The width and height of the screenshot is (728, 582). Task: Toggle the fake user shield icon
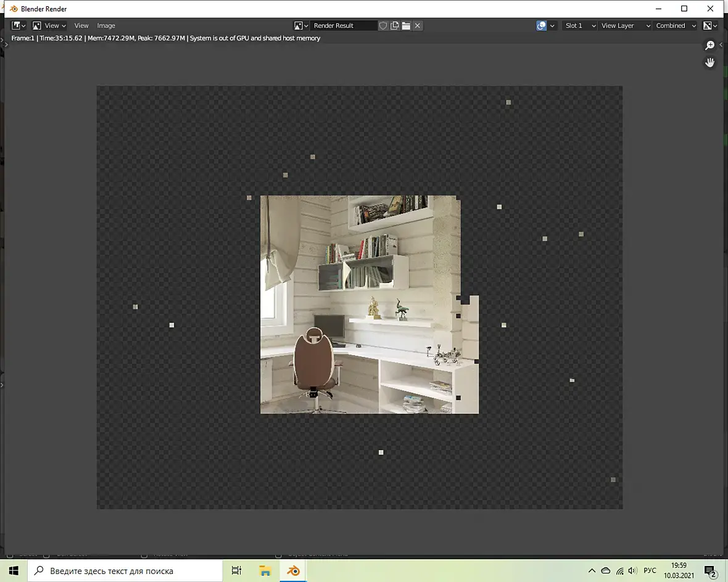tap(383, 25)
